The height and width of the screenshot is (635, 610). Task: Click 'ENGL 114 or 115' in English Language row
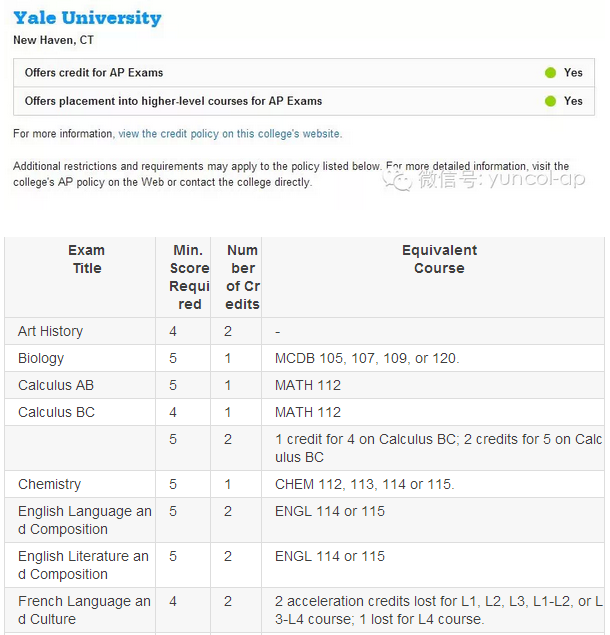pos(330,511)
